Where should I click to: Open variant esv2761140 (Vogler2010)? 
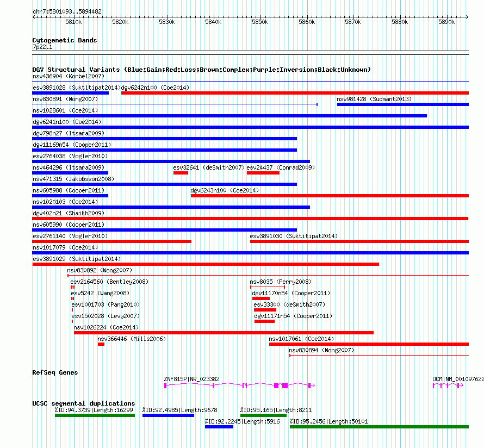point(70,236)
